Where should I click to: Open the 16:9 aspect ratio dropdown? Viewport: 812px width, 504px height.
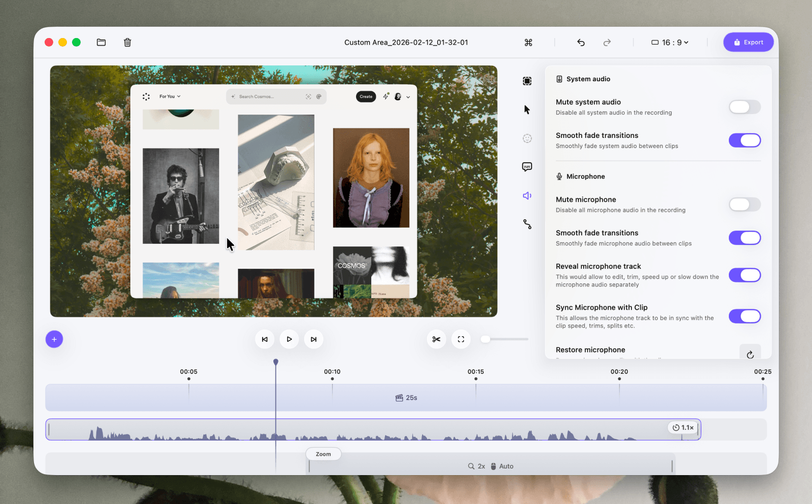click(x=670, y=43)
